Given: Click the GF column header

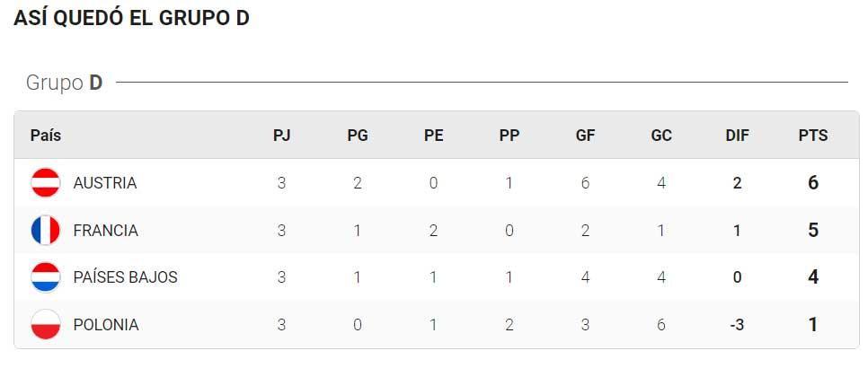Looking at the screenshot, I should 585,136.
